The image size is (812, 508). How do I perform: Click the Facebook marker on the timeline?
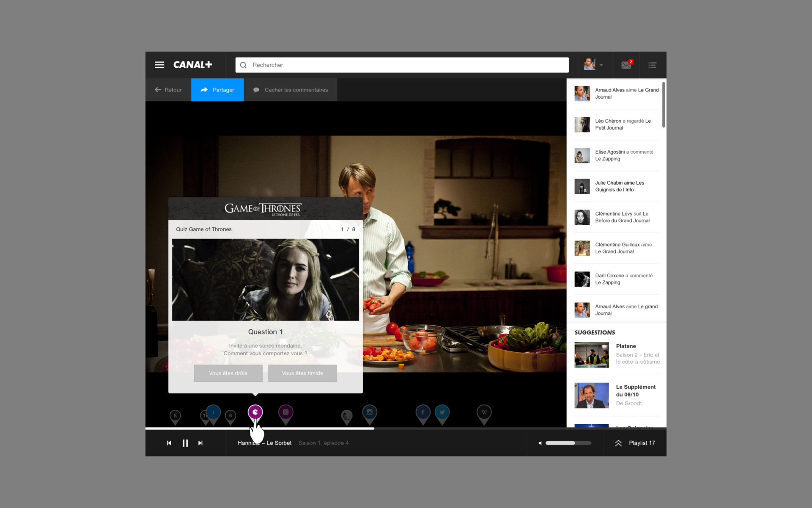tap(423, 412)
